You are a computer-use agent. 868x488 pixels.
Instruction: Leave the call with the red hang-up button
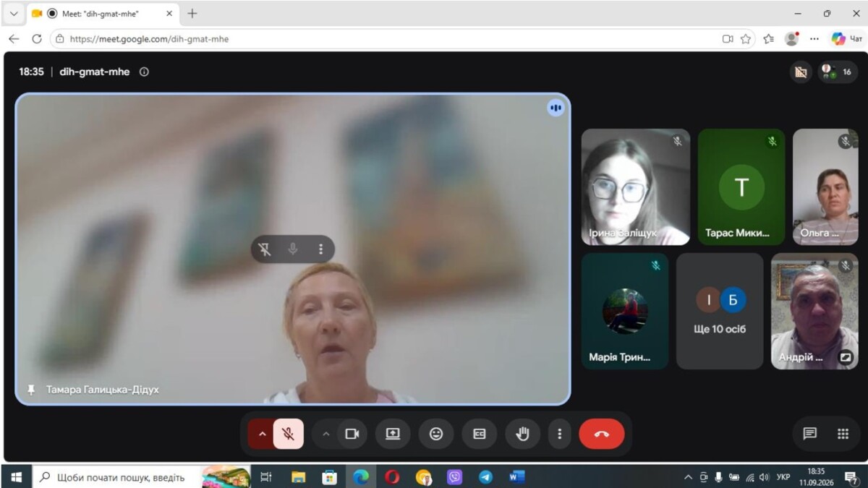601,434
